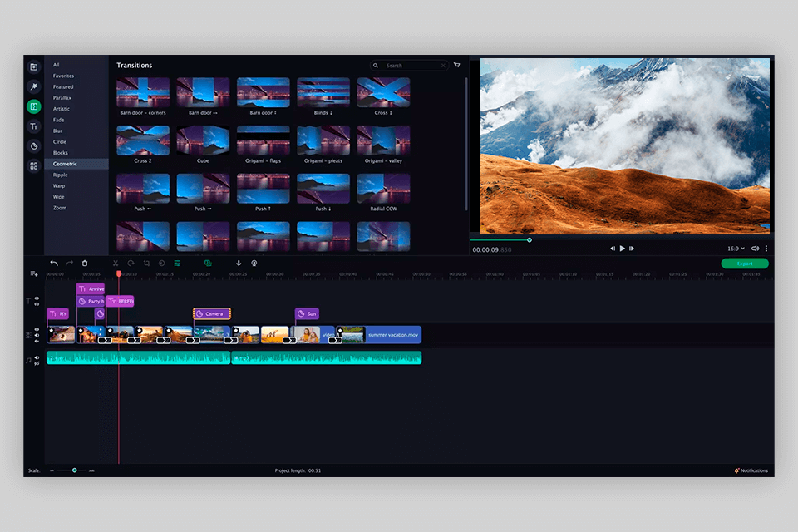Split clip with the scissors icon
Screen dimensions: 798x532
pos(116,264)
